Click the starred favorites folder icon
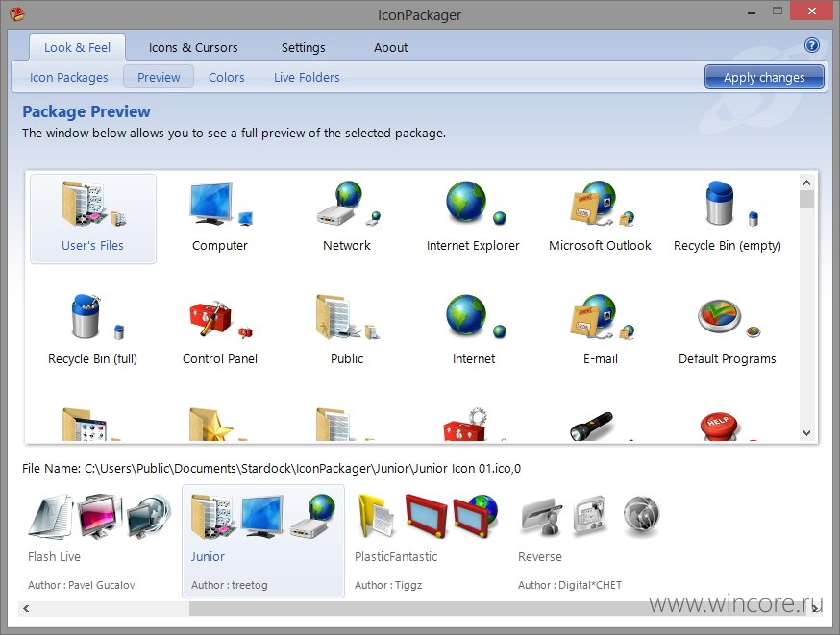The height and width of the screenshot is (635, 840). coord(211,425)
